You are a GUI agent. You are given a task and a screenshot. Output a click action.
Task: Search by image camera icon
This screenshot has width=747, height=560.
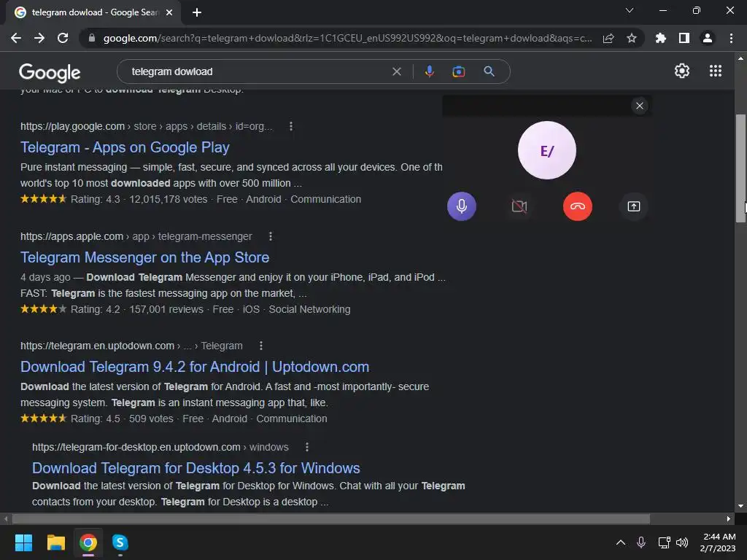click(x=458, y=71)
